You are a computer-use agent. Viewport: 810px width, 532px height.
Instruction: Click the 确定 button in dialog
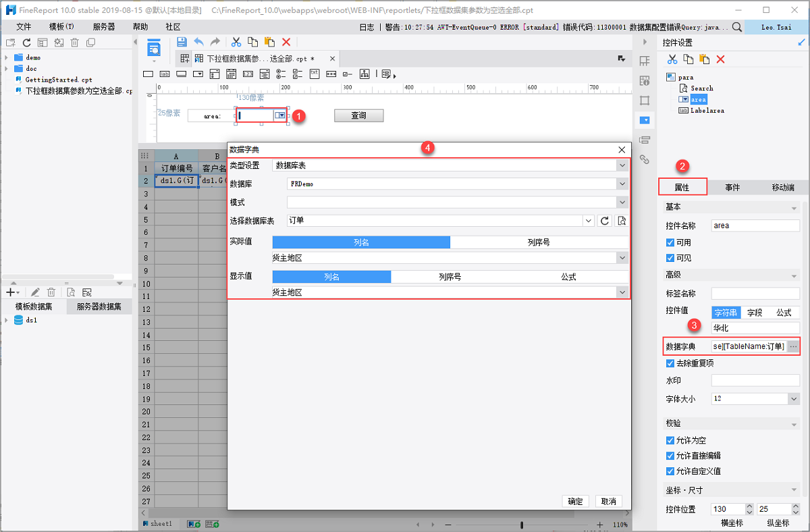click(576, 502)
